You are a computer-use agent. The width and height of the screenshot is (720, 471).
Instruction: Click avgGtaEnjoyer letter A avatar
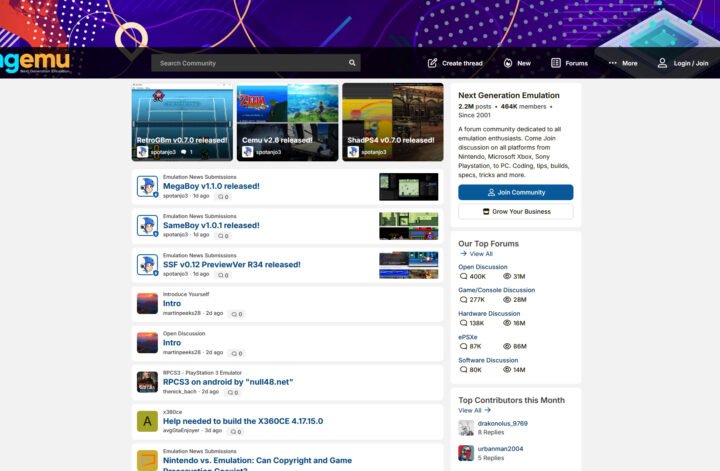tap(147, 421)
